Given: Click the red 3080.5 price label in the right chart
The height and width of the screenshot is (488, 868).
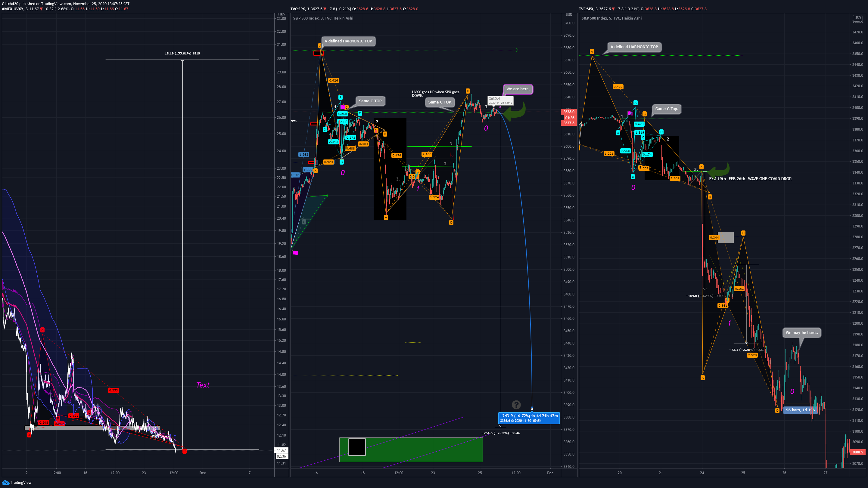Looking at the screenshot, I should pos(857,452).
